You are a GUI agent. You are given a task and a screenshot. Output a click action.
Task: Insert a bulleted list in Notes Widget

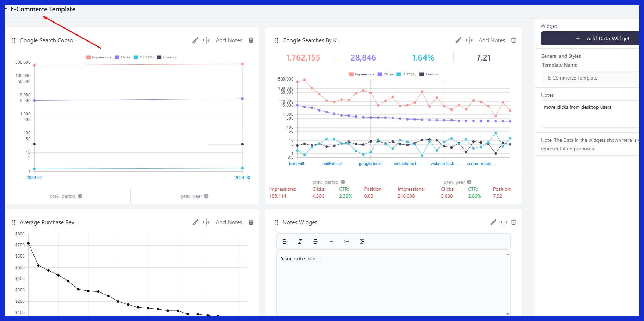[x=331, y=241]
